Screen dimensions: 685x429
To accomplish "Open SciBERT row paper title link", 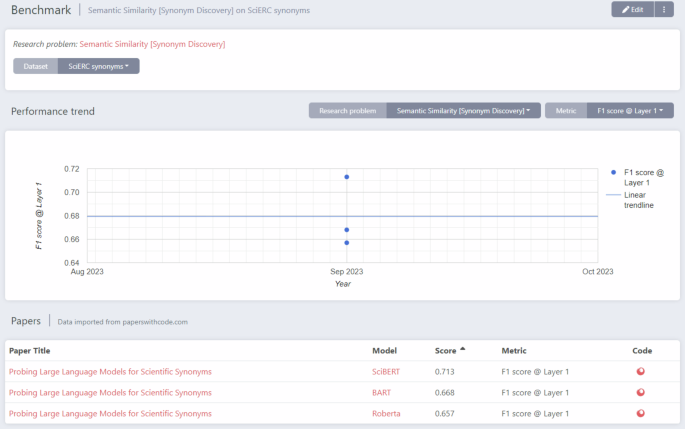I will (x=110, y=372).
